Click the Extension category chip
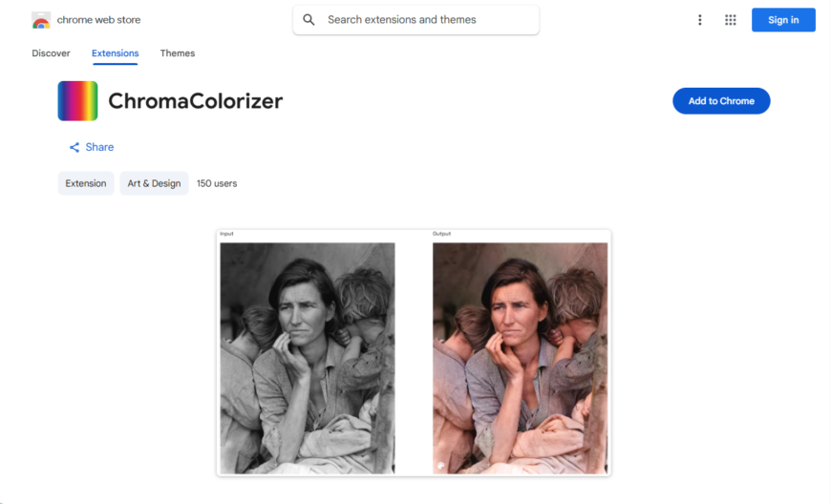 tap(86, 183)
